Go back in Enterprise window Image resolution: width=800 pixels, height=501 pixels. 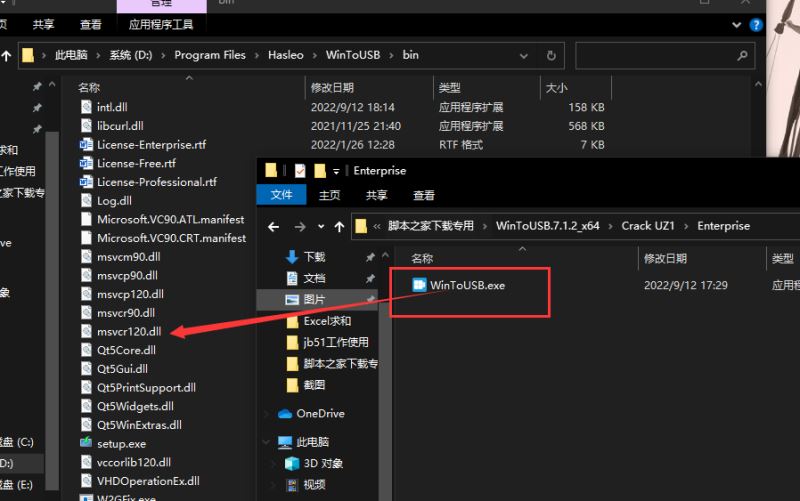tap(273, 227)
